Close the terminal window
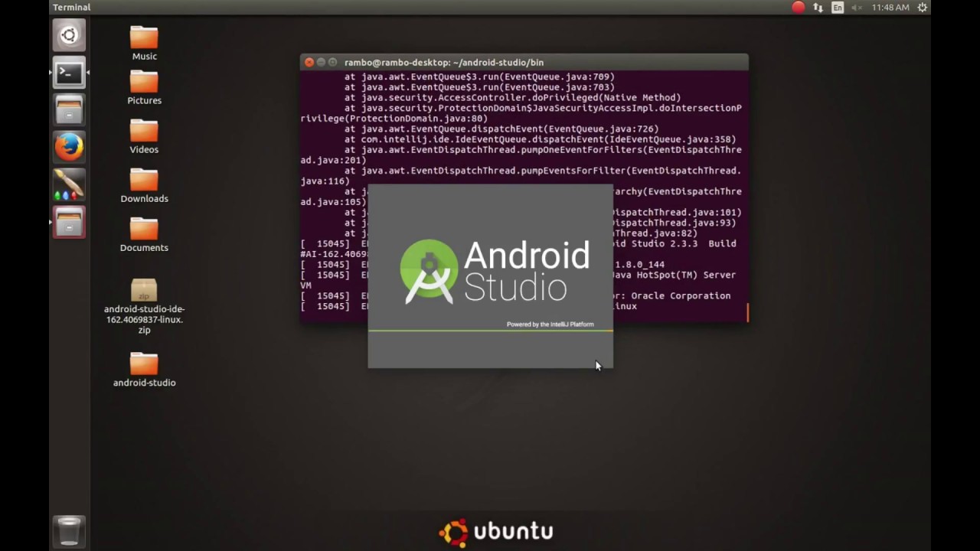The image size is (980, 551). (x=309, y=62)
